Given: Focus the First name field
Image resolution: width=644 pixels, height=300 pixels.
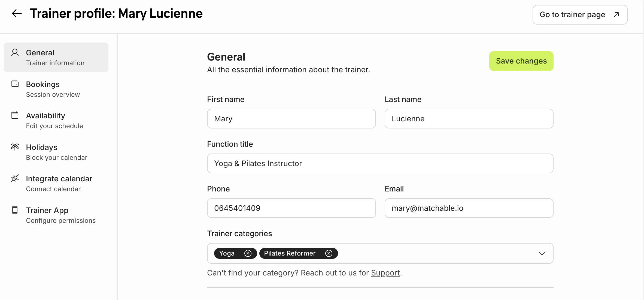Looking at the screenshot, I should click(291, 119).
